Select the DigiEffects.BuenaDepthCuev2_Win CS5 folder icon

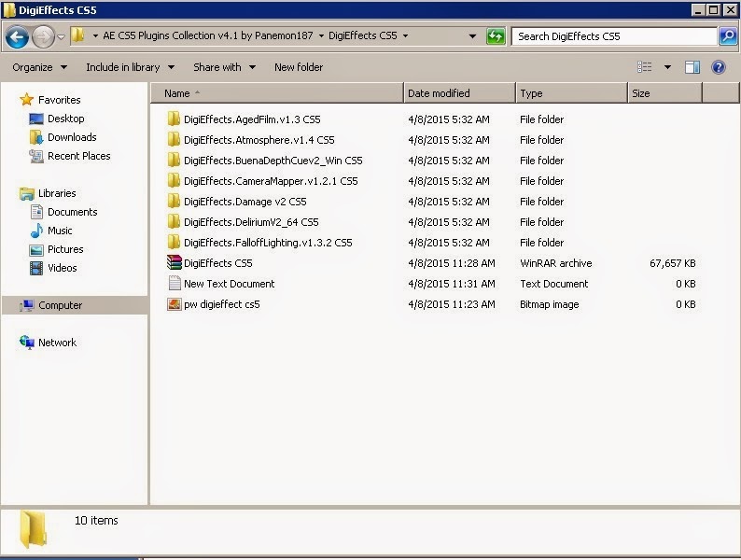174,160
